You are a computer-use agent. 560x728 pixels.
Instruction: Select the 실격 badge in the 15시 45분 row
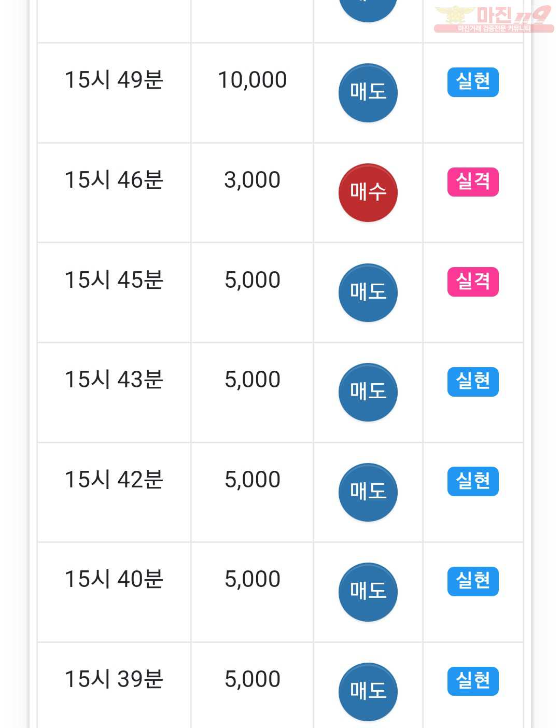(473, 282)
